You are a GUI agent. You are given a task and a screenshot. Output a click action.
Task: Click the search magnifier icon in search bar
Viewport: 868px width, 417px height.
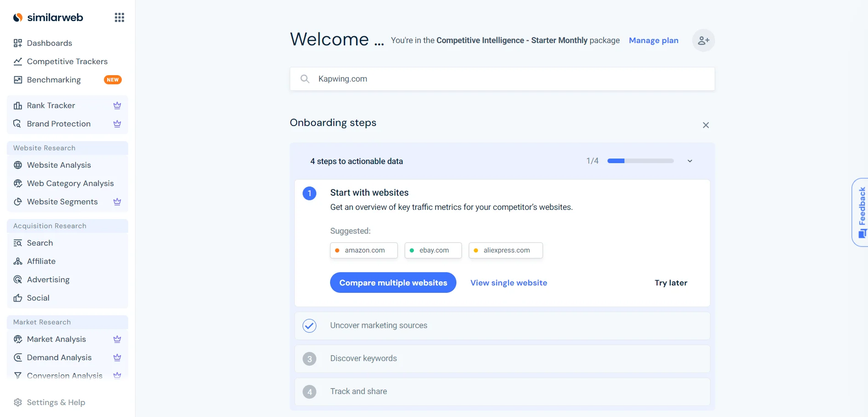[x=305, y=79]
